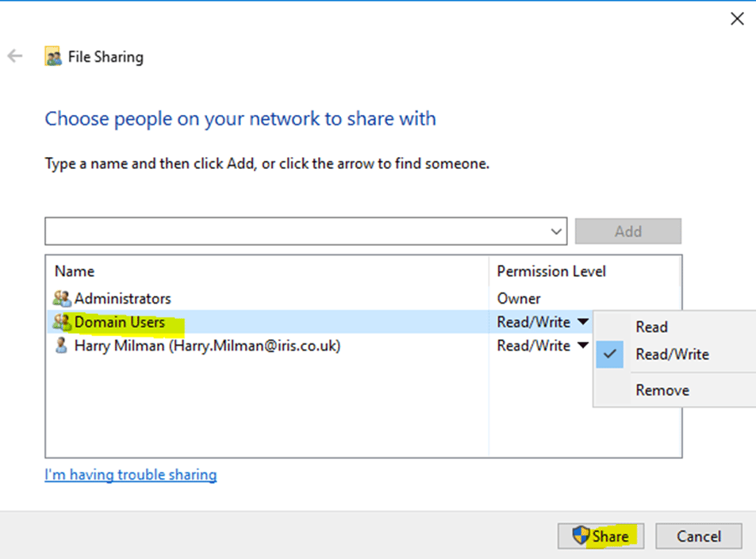Click the File Sharing title icon
This screenshot has width=756, height=559.
tap(53, 56)
